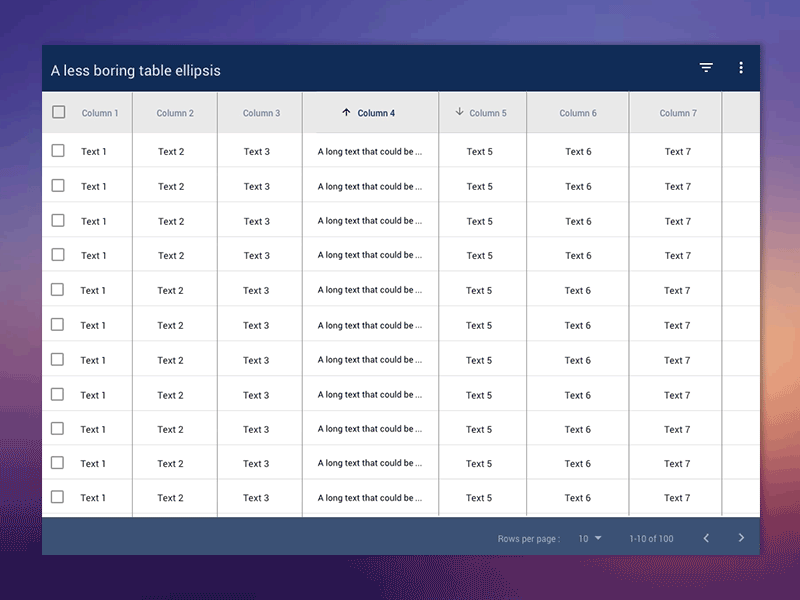
Task: Click the descending sort arrow on Column 5
Action: (x=459, y=113)
